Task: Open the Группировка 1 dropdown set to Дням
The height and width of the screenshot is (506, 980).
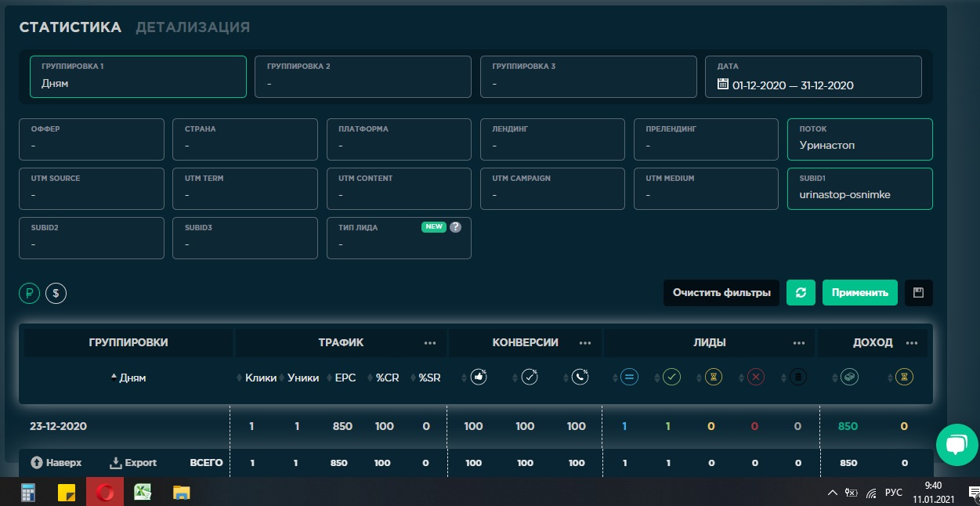Action: point(138,77)
